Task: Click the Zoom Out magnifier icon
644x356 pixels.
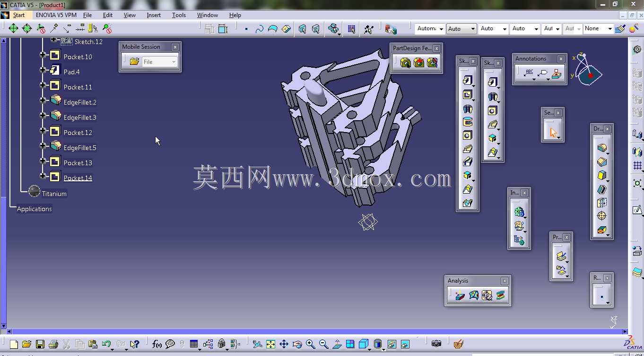Action: point(323,344)
